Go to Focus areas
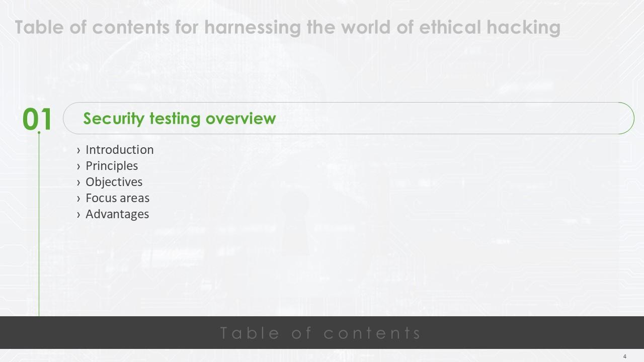644x362 pixels. 117,198
